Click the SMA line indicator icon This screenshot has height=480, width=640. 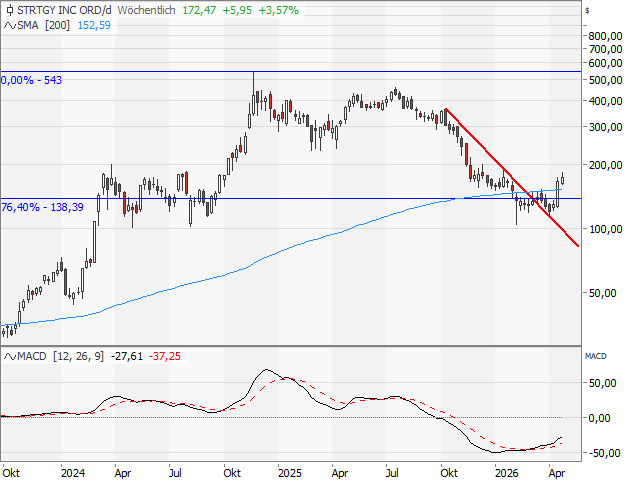click(10, 25)
